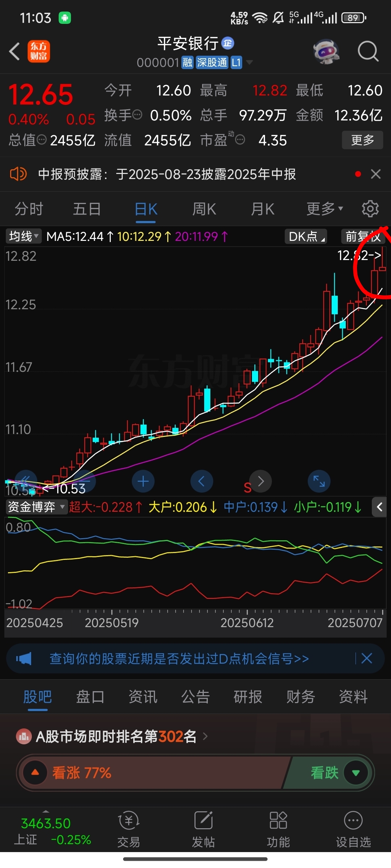Tap the 深股通 badge
391x868 pixels.
(212, 63)
